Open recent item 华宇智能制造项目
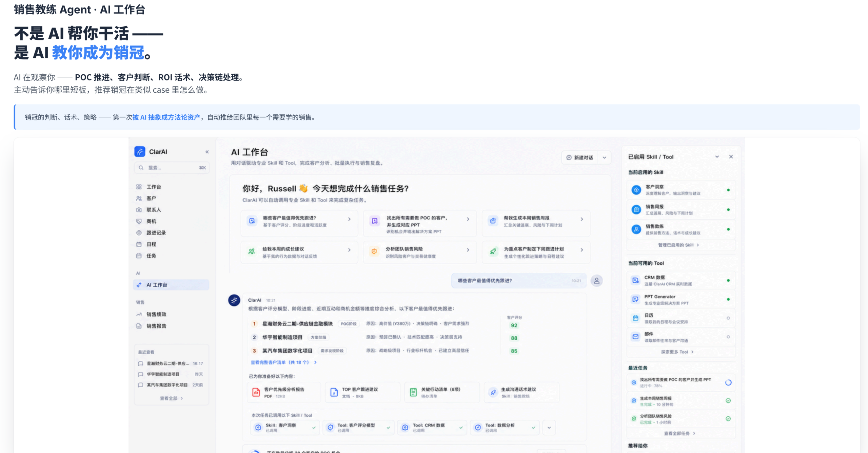 171,374
